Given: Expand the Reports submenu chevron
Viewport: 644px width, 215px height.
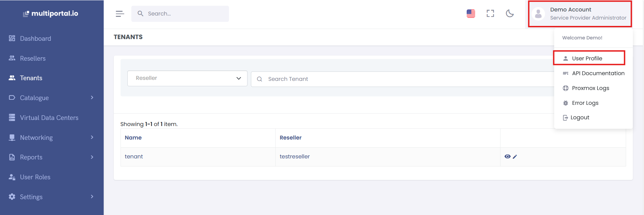Looking at the screenshot, I should [92, 157].
